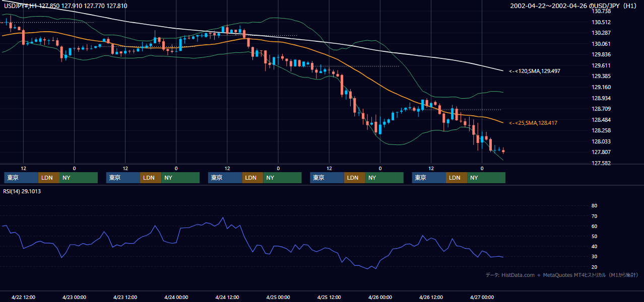This screenshot has height=302, width=644.
Task: Select price axis value 127.807
Action: (601, 152)
